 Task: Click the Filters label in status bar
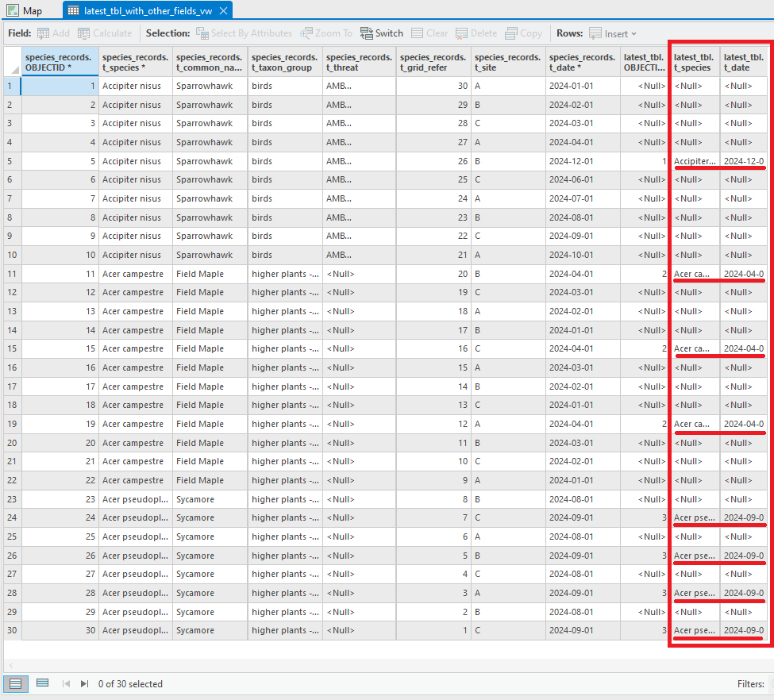[x=750, y=683]
